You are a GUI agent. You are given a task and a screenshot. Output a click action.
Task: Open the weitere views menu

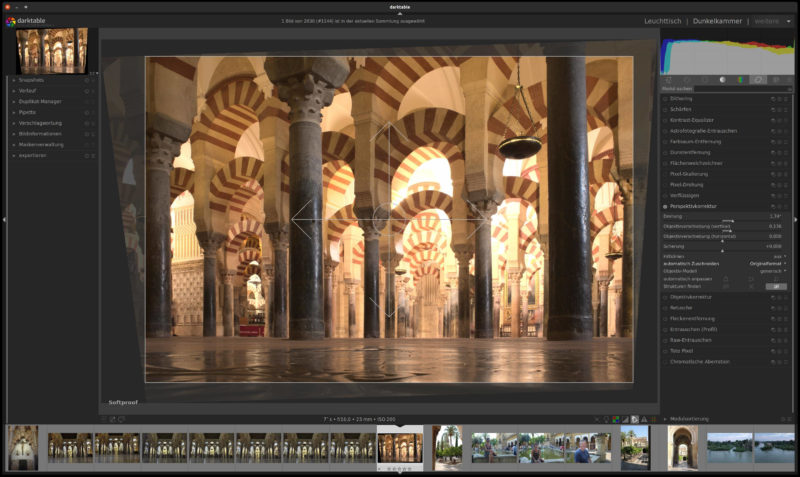tap(772, 21)
